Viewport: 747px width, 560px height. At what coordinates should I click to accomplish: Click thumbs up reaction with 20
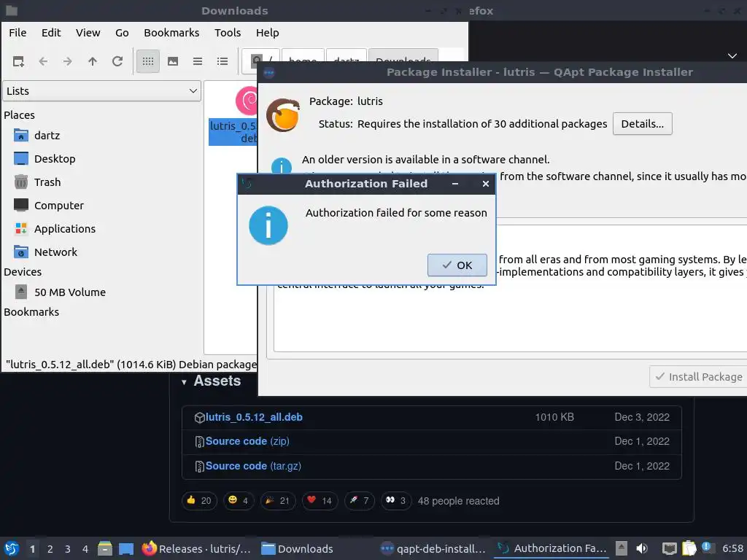pyautogui.click(x=200, y=500)
